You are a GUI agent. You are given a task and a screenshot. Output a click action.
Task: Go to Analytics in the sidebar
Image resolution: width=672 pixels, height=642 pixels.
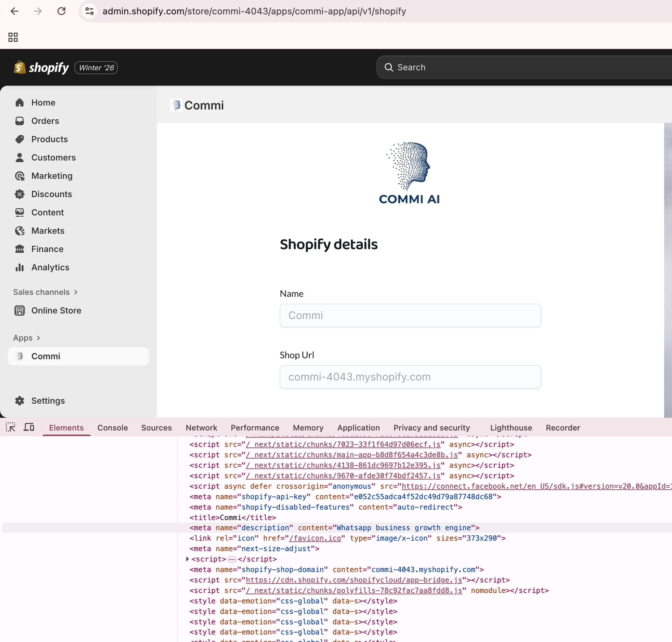tap(50, 267)
